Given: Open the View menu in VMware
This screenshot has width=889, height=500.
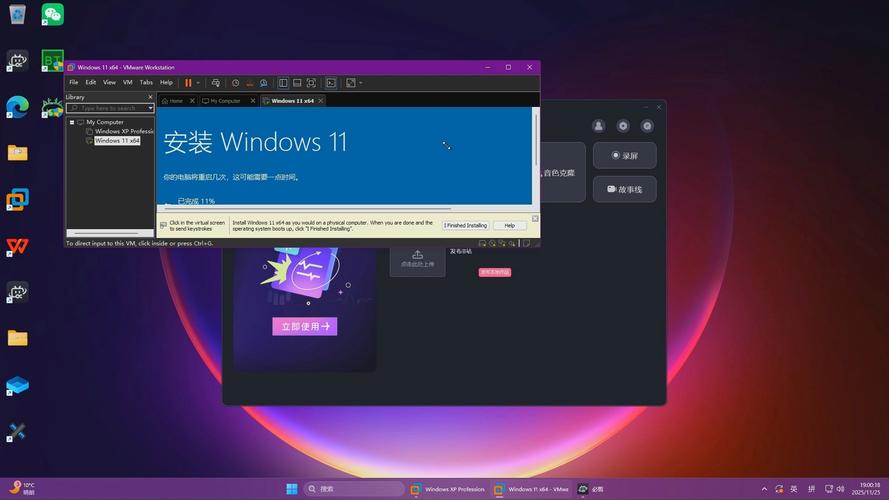Looking at the screenshot, I should (109, 82).
